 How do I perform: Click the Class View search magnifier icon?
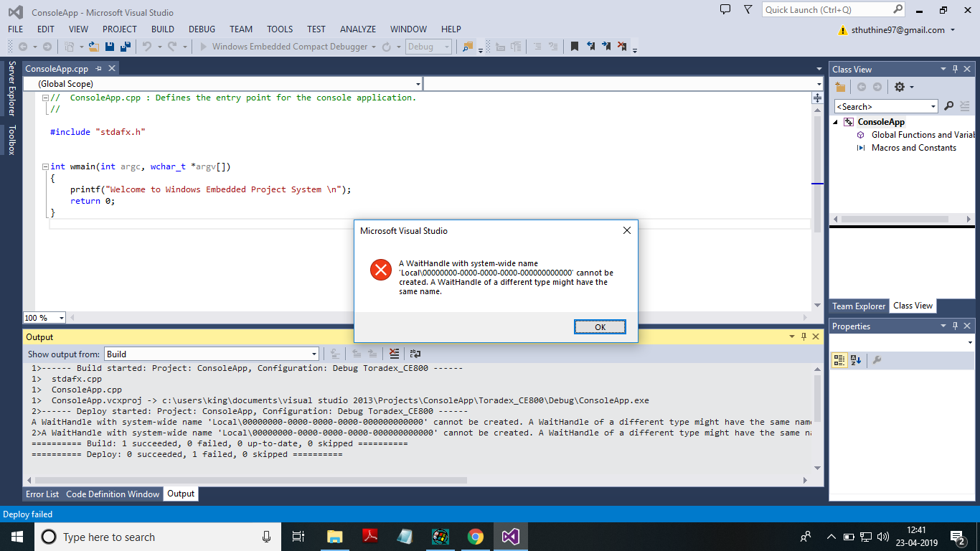pyautogui.click(x=948, y=106)
